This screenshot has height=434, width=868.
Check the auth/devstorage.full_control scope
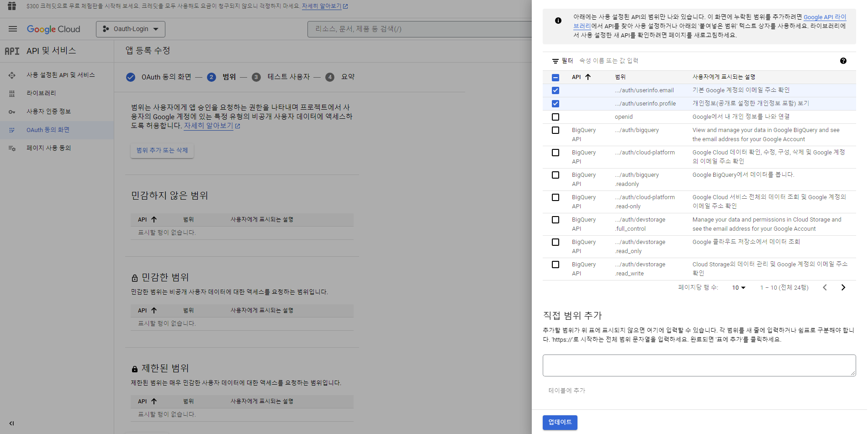tap(556, 220)
